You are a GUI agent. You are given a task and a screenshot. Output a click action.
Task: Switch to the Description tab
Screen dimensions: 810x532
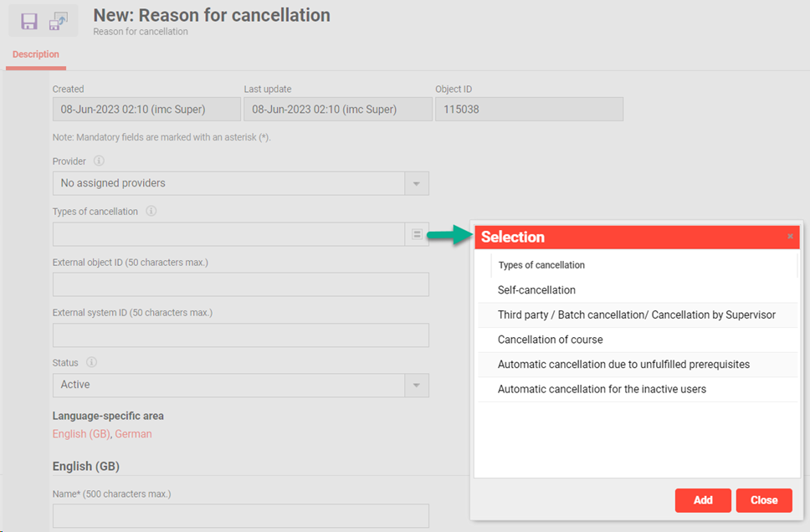click(36, 54)
